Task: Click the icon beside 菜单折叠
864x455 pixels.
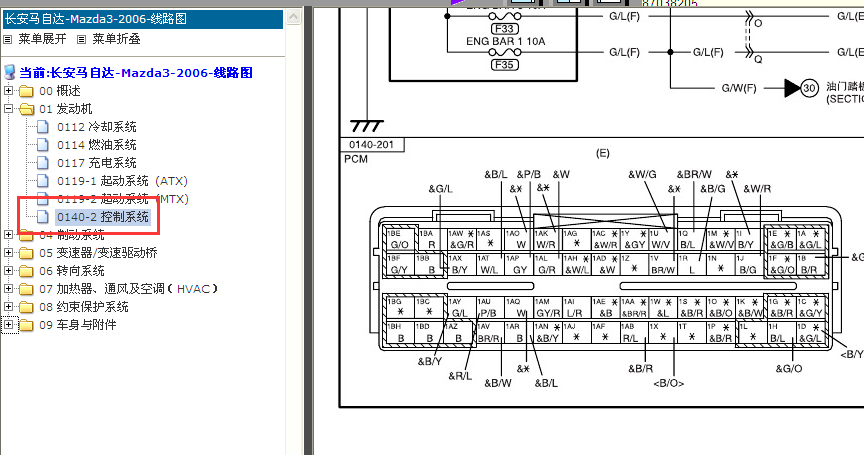Action: (82, 40)
